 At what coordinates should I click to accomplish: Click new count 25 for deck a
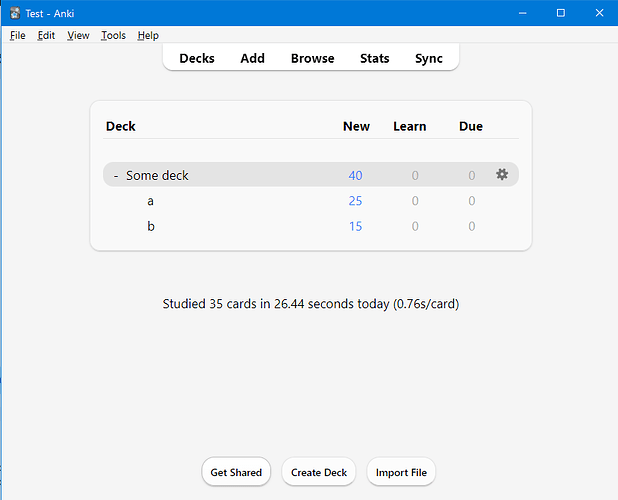(x=355, y=201)
